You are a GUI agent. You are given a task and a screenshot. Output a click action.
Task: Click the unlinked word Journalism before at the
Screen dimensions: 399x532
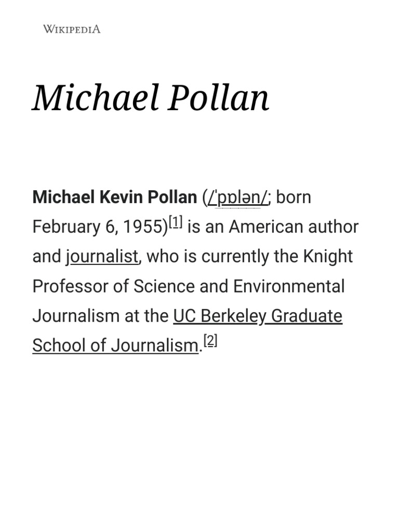click(76, 316)
